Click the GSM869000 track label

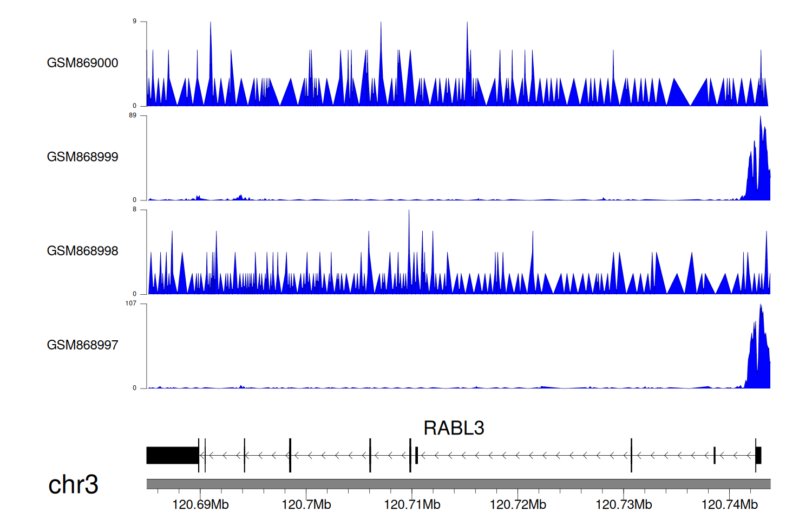pyautogui.click(x=82, y=63)
